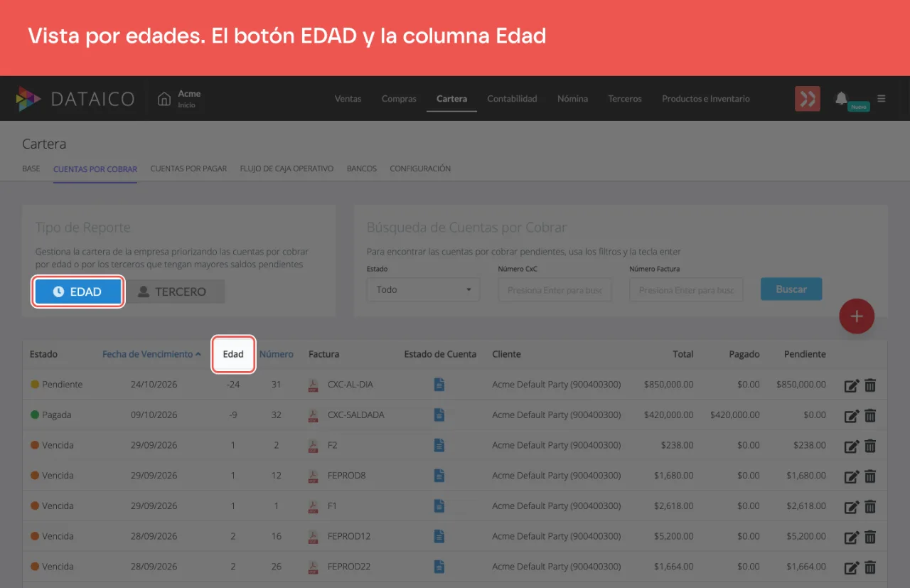This screenshot has height=588, width=910.
Task: Edit the CXC-SALDADA receivable
Action: coord(851,416)
